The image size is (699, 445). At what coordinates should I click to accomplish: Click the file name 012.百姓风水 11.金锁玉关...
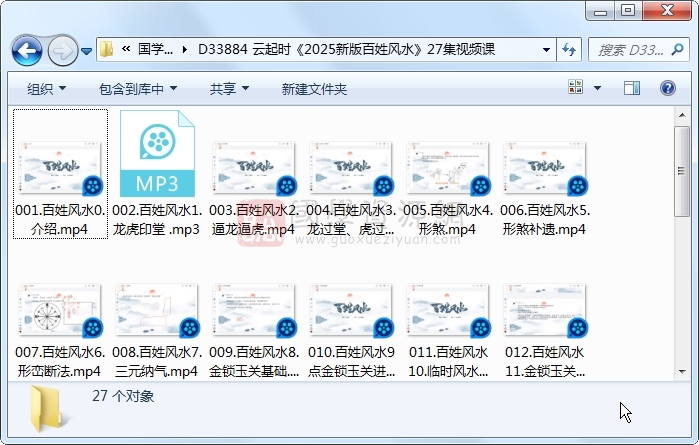pos(546,361)
